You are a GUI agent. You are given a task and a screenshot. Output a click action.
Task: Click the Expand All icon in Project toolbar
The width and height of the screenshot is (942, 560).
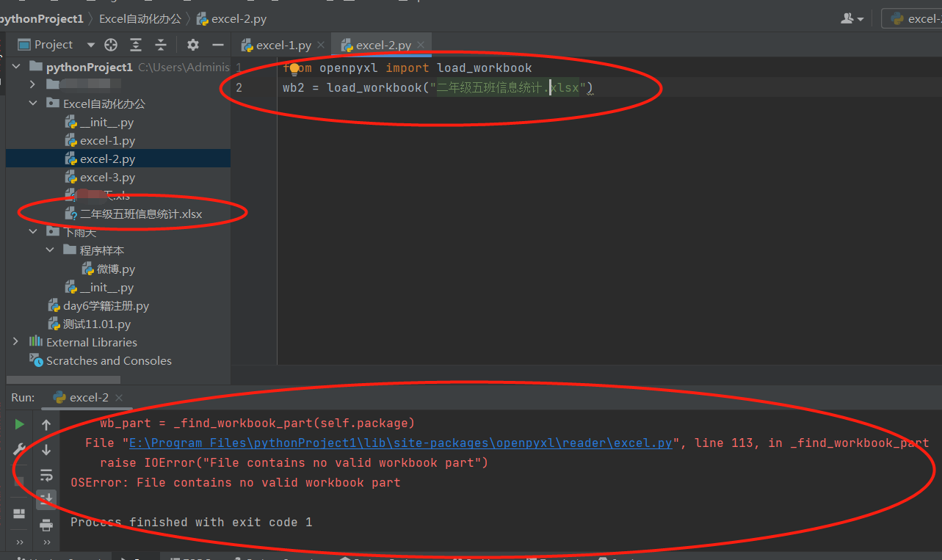point(136,45)
